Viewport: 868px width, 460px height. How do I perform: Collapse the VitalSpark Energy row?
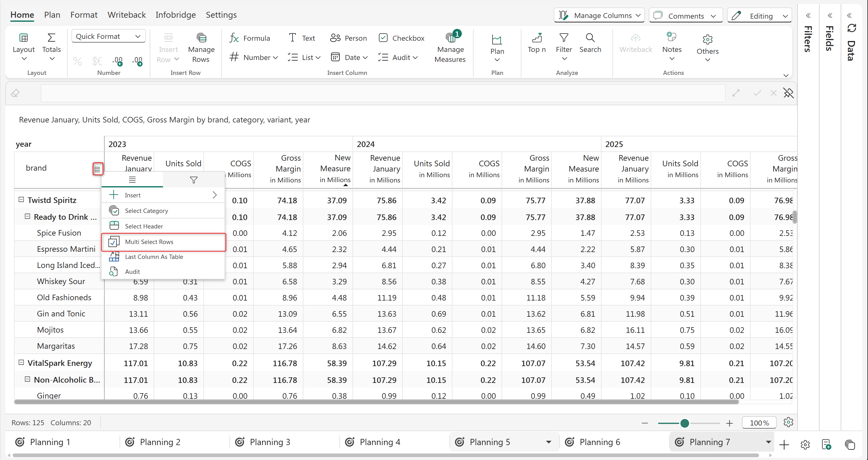[x=21, y=362]
